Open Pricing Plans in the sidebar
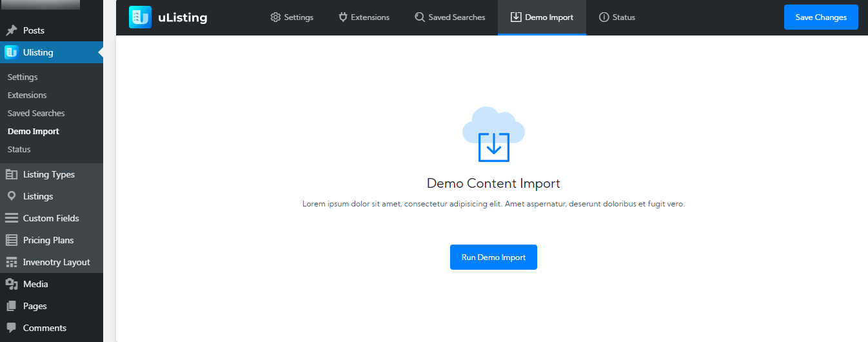 click(x=52, y=240)
